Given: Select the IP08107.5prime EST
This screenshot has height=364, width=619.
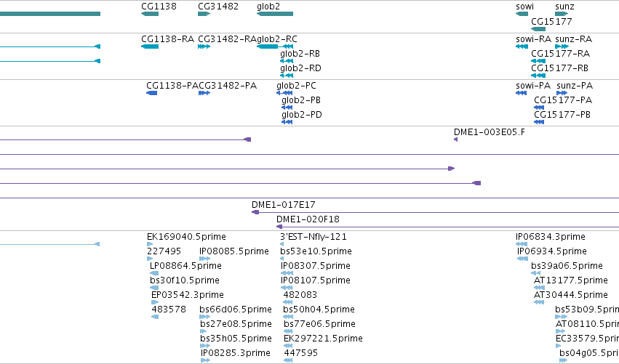Looking at the screenshot, I should click(x=316, y=280).
